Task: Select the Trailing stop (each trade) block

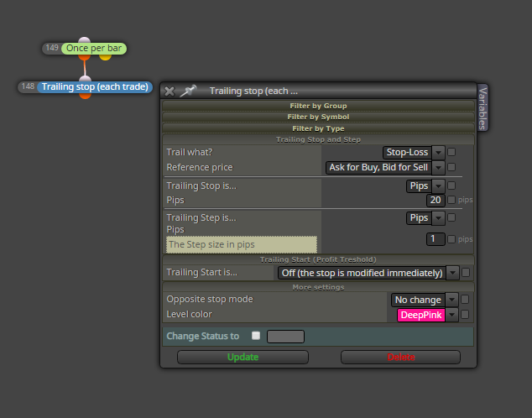Action: [x=95, y=86]
